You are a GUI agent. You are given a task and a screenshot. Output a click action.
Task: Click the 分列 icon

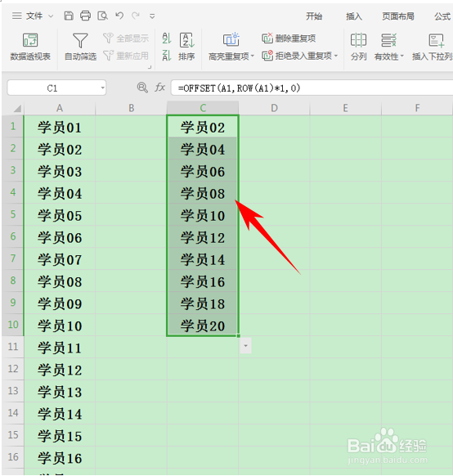click(x=358, y=40)
